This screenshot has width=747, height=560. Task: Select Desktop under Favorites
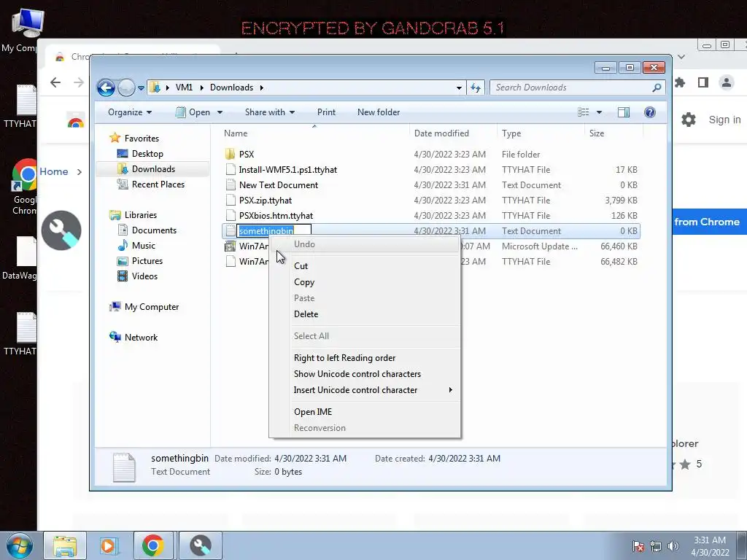[x=147, y=154]
